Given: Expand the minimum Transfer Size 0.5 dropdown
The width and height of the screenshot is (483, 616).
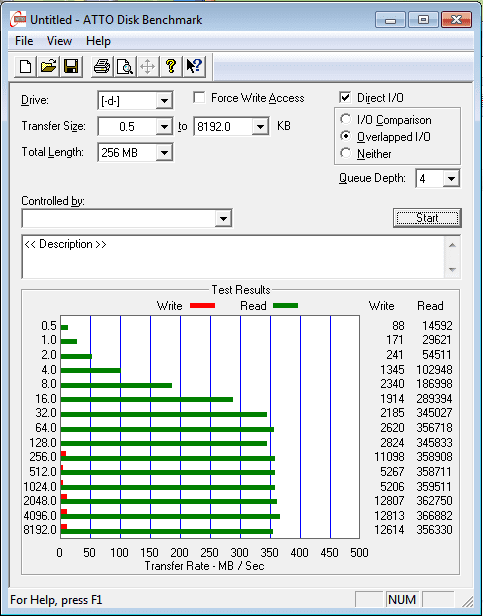Looking at the screenshot, I should pos(164,126).
